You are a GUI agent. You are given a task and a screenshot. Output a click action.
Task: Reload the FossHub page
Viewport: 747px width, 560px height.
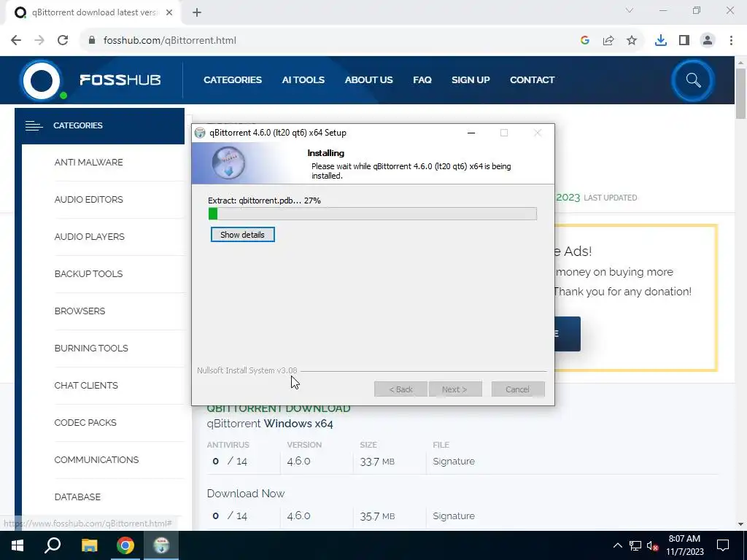pyautogui.click(x=63, y=41)
